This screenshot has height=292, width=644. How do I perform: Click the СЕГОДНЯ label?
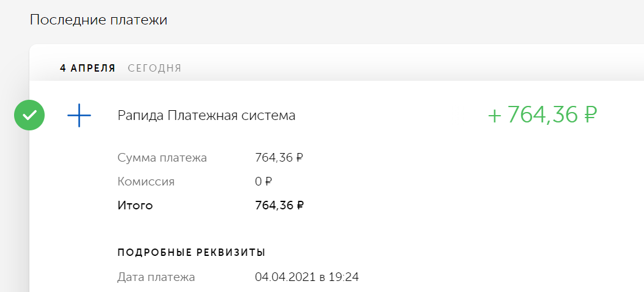point(155,69)
